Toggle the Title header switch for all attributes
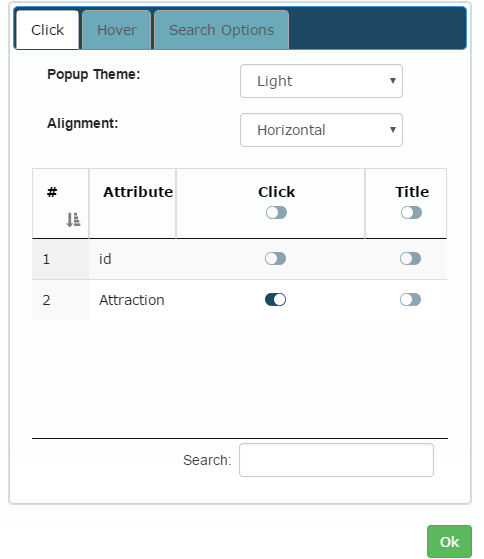 coord(411,213)
